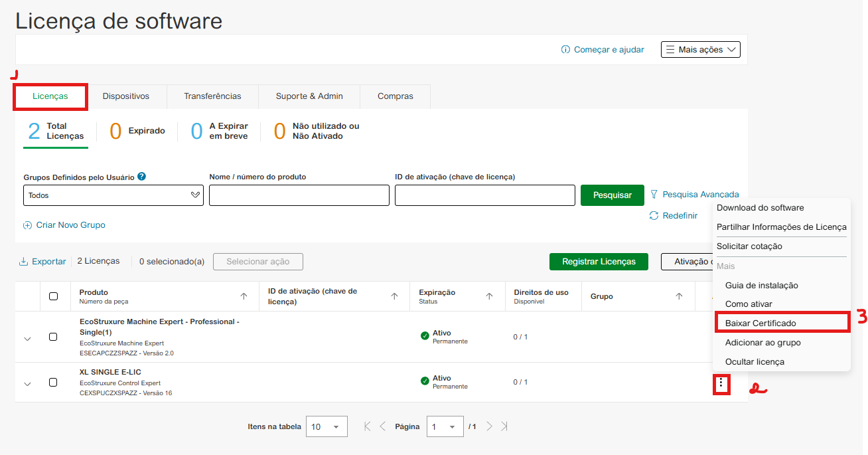Choose Adicionar ao grupo from menu

(763, 343)
